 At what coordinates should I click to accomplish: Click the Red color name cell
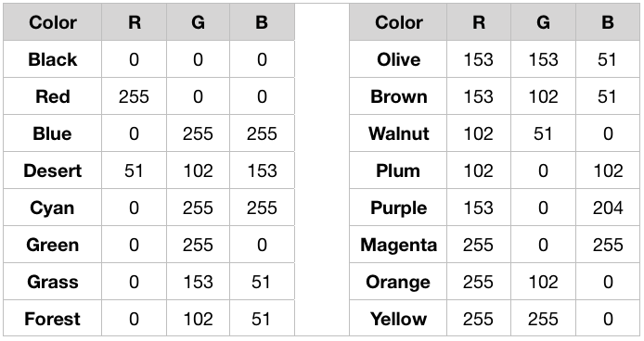coord(53,96)
